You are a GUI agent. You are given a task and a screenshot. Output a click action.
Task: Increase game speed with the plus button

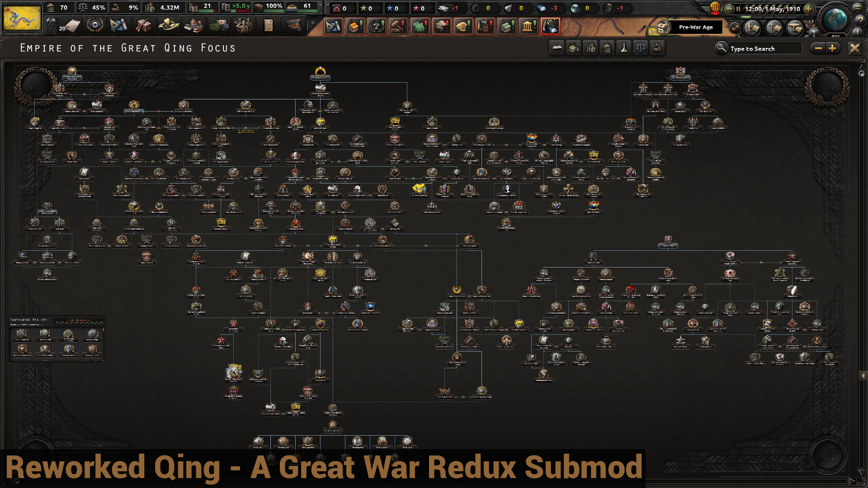(808, 9)
